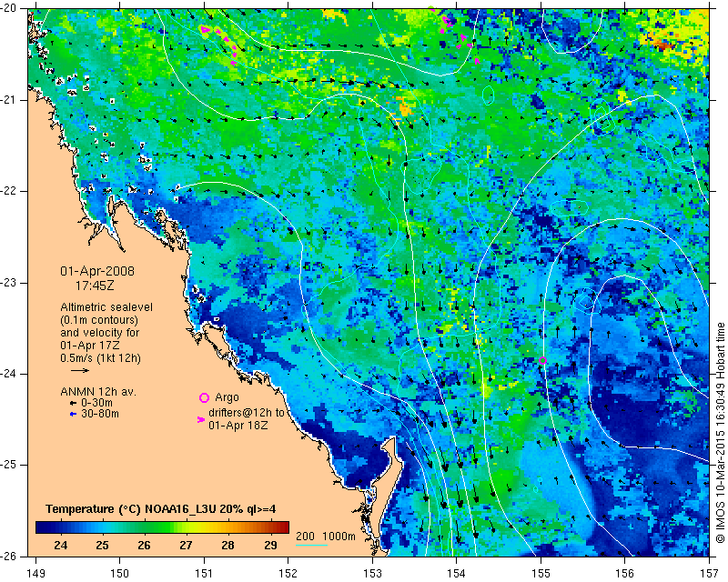Click the magenta drifter arrow legend symbol

[x=201, y=419]
